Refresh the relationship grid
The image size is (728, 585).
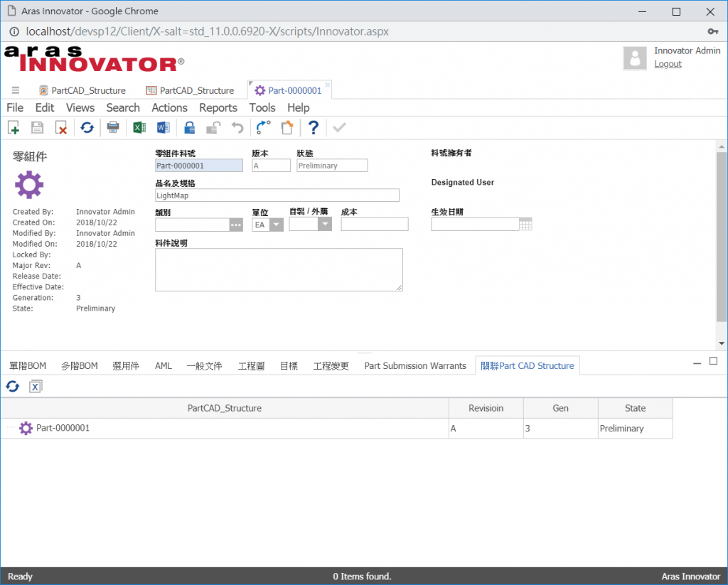click(13, 386)
